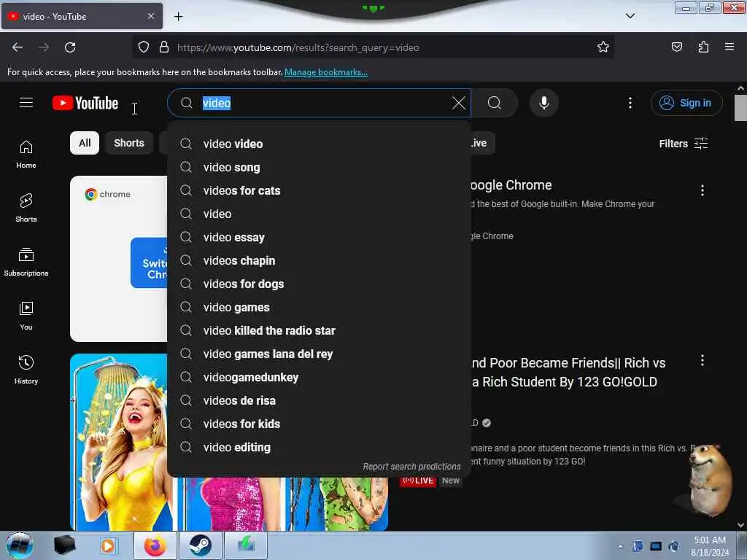Bookmark this page with the star icon
Viewport: 747px width, 560px height.
point(603,47)
